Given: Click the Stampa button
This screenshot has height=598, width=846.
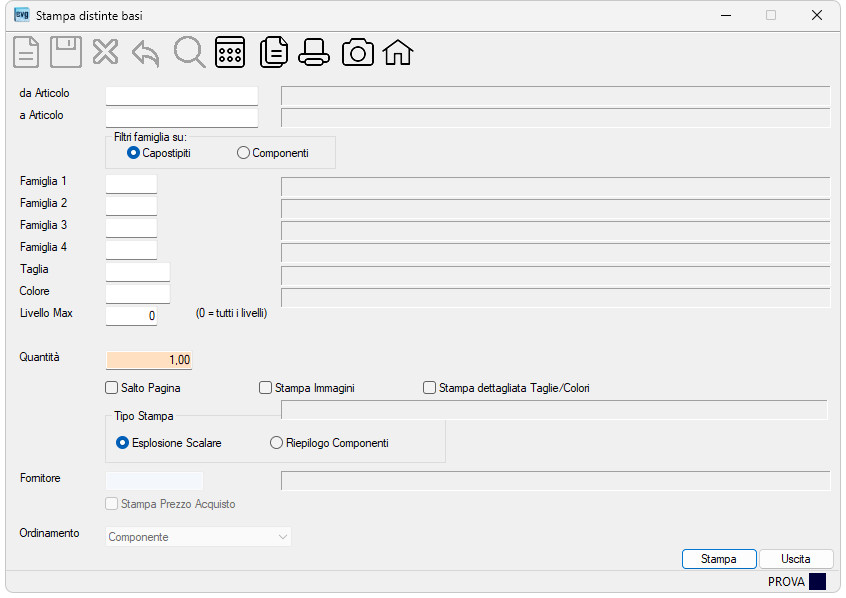Looking at the screenshot, I should pos(719,559).
